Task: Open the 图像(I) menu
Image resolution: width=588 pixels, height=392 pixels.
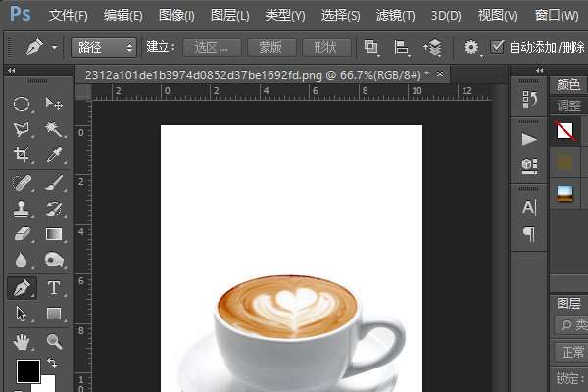Action: [176, 16]
